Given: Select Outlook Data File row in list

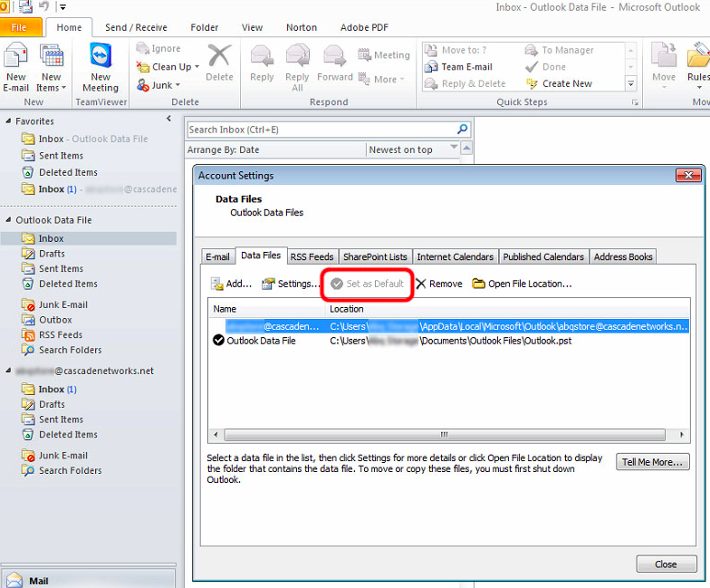Looking at the screenshot, I should [x=449, y=341].
